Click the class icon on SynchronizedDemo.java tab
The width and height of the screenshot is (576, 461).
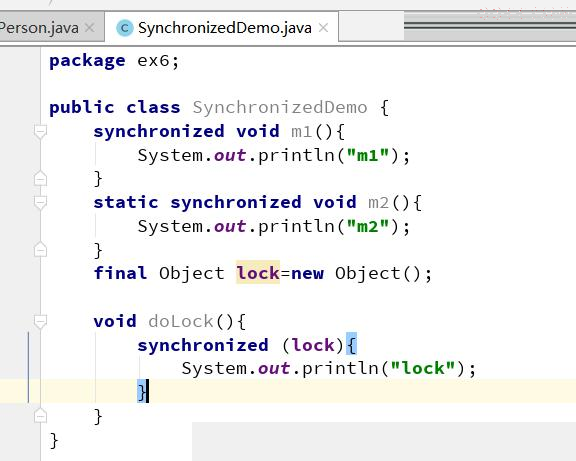(x=125, y=28)
